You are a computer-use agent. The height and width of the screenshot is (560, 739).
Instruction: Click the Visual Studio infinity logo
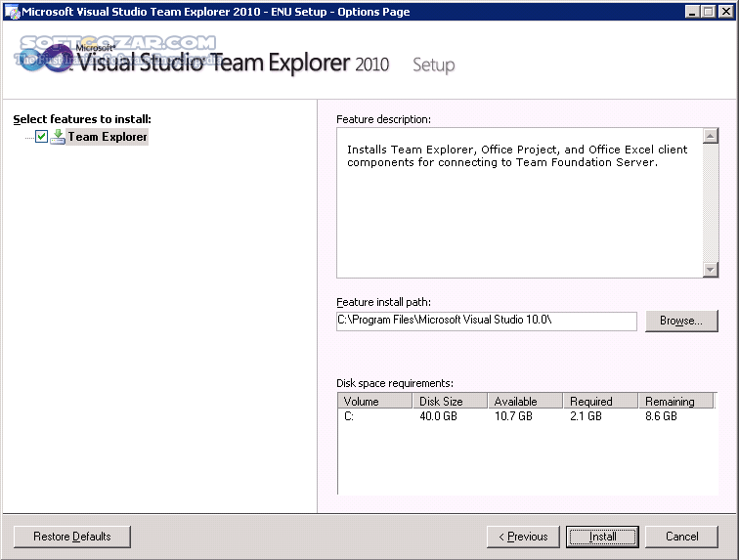coord(46,59)
